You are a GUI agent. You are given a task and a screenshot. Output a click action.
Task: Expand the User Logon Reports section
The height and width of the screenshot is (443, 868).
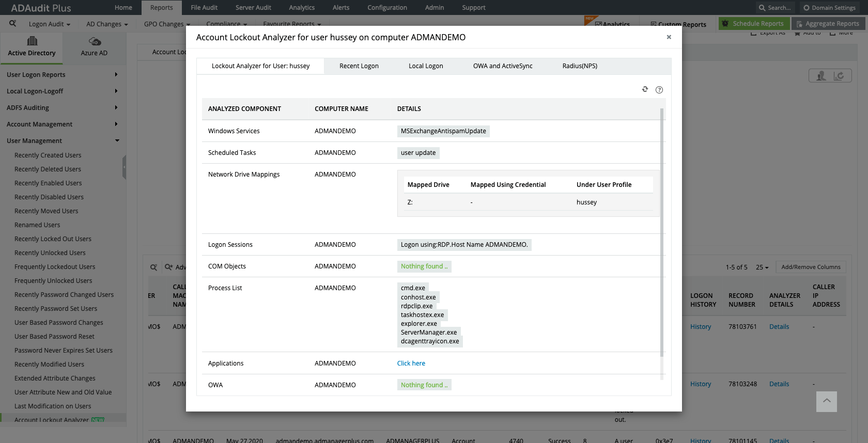[116, 74]
